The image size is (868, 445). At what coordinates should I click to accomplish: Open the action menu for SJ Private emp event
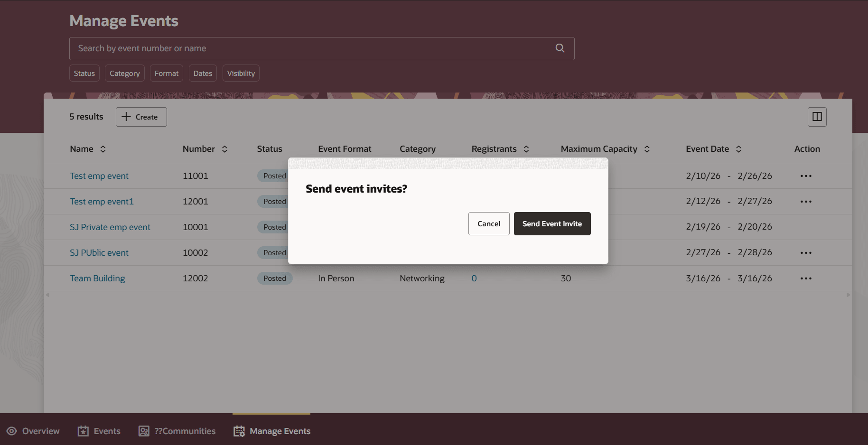click(x=805, y=227)
